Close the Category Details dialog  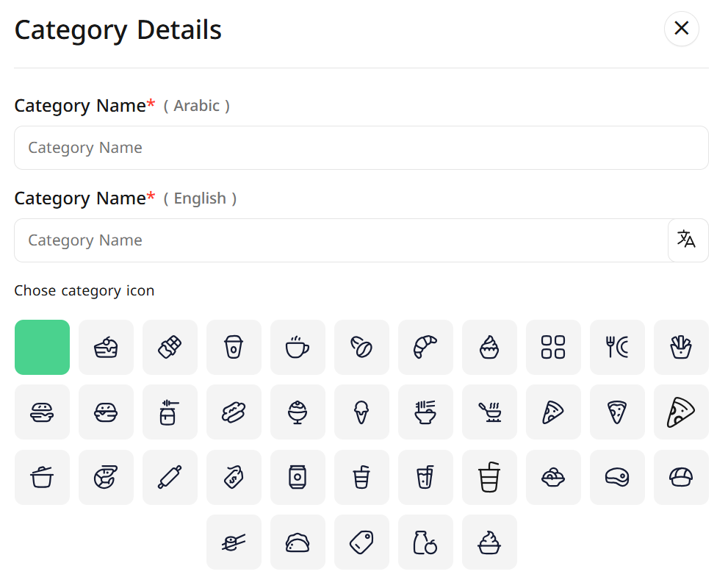pos(682,29)
